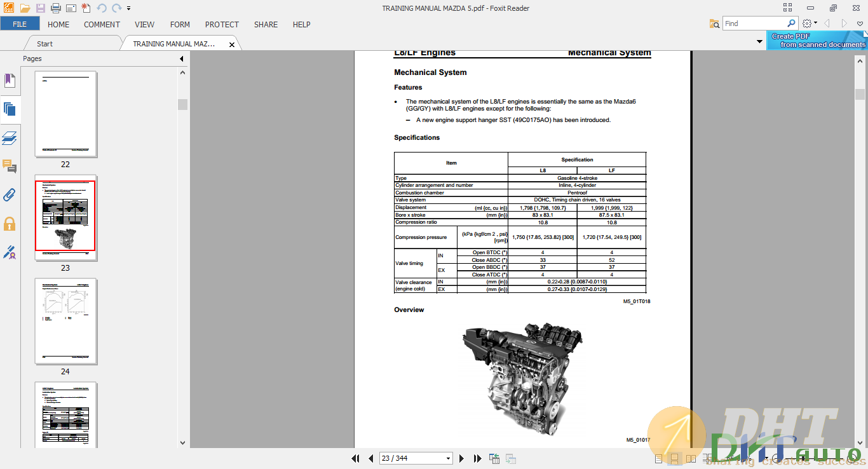
Task: Open the Bookmarks panel icon
Action: [x=10, y=81]
